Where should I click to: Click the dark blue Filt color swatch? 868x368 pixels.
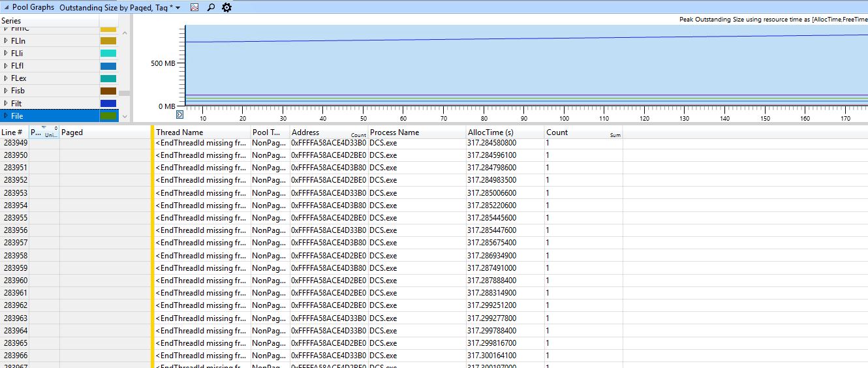(x=108, y=103)
